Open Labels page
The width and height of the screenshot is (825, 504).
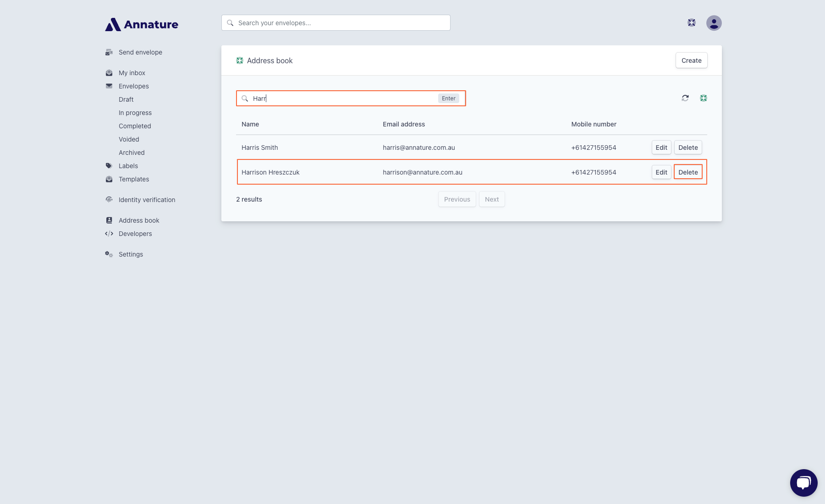[128, 166]
